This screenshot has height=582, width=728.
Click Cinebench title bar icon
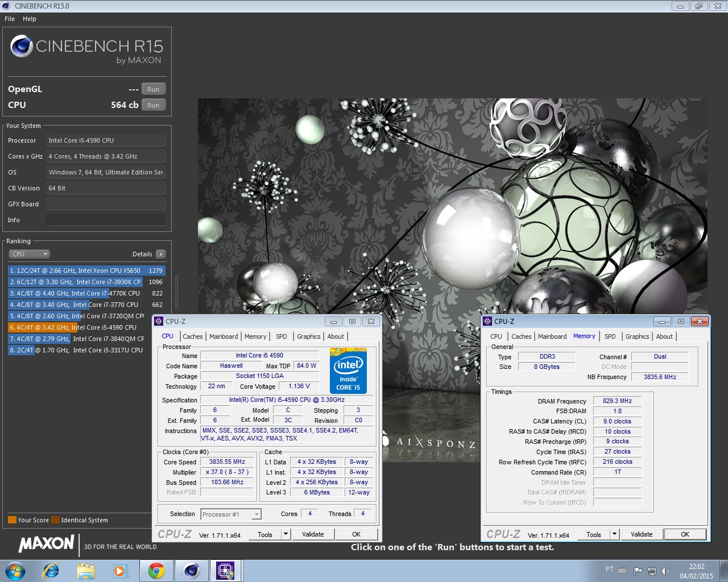[6, 6]
